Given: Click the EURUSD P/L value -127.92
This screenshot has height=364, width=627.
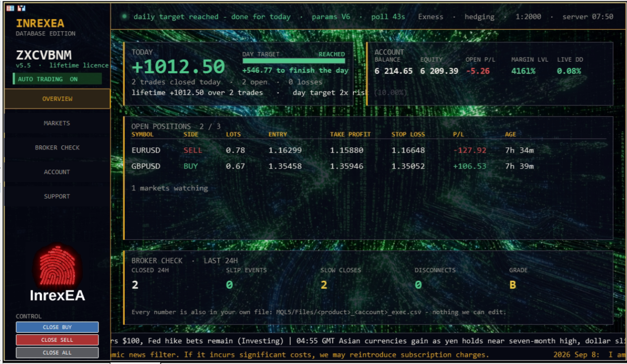Looking at the screenshot, I should (470, 150).
